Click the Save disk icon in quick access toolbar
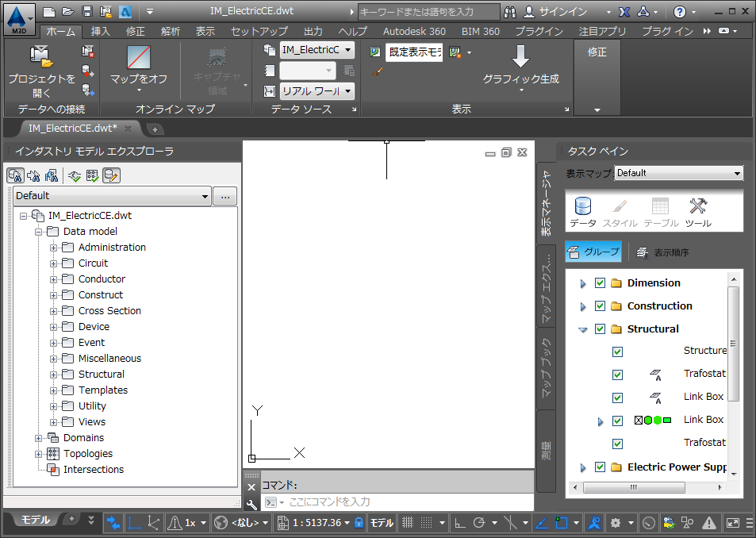 [87, 12]
